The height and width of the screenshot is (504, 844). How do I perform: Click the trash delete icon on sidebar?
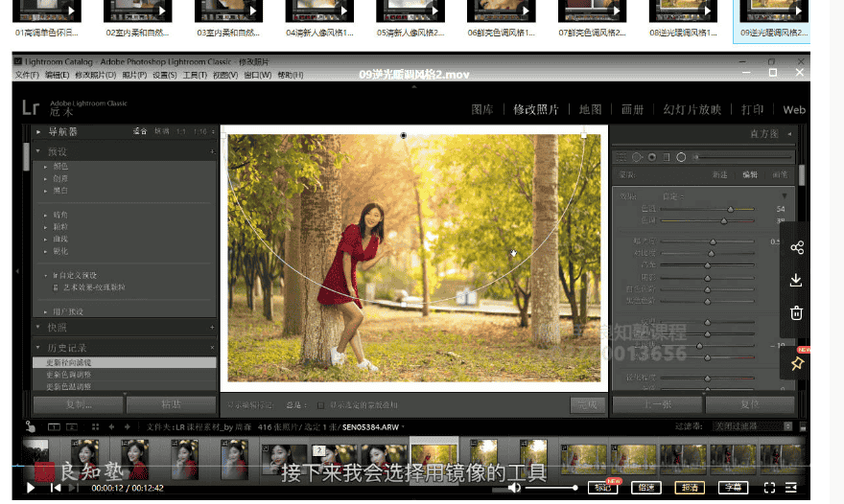796,312
